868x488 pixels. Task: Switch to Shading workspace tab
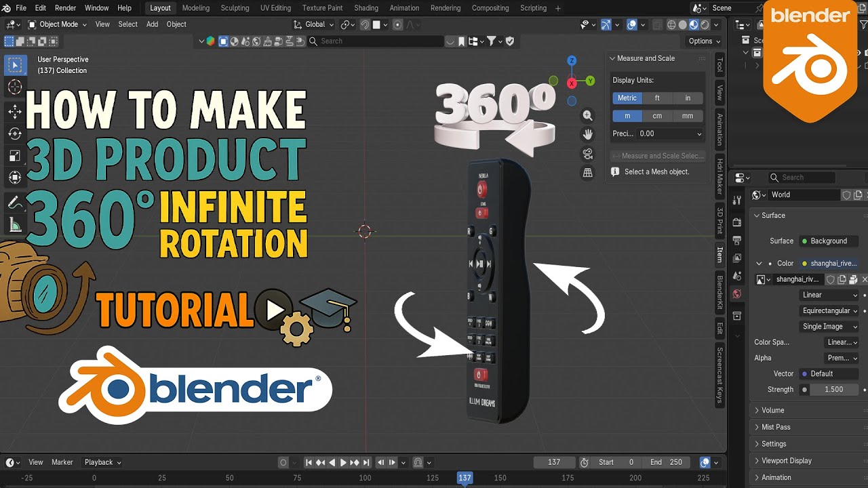pyautogui.click(x=366, y=8)
